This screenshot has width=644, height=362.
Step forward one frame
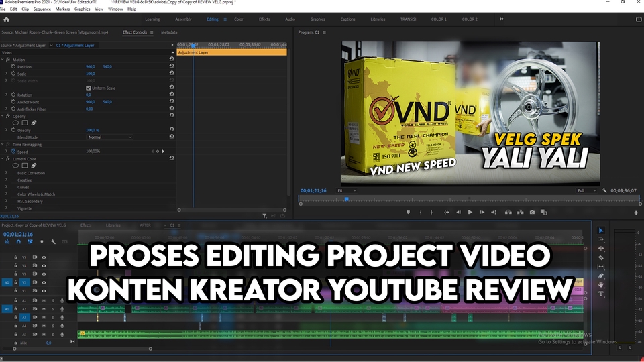pyautogui.click(x=482, y=213)
